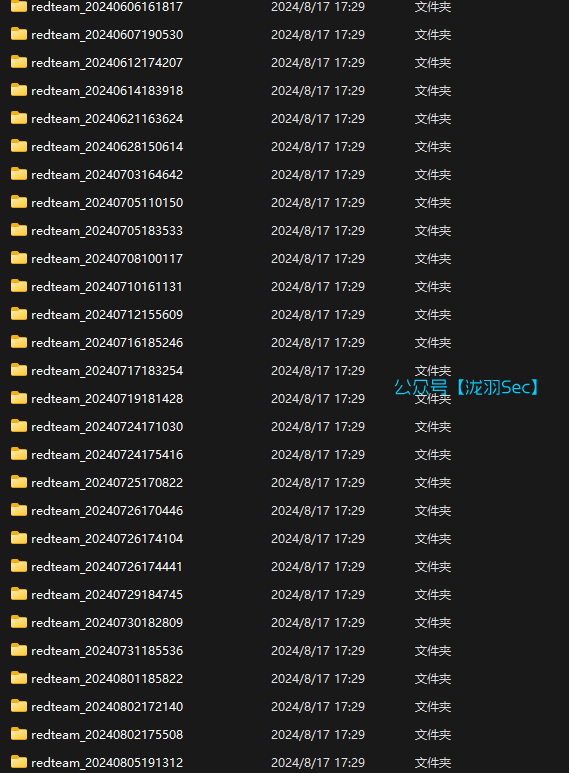Screen dimensions: 569x773
Task: Click folder icon of redteam_20240705110150
Action: (19, 202)
